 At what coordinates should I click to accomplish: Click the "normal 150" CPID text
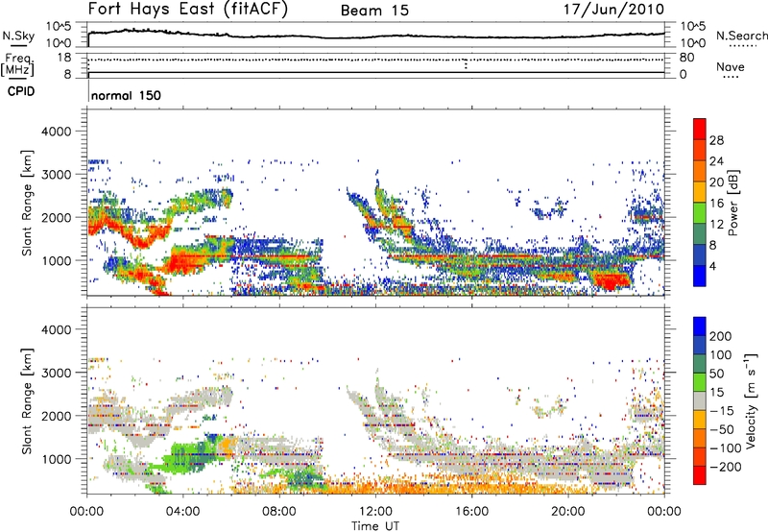(126, 95)
